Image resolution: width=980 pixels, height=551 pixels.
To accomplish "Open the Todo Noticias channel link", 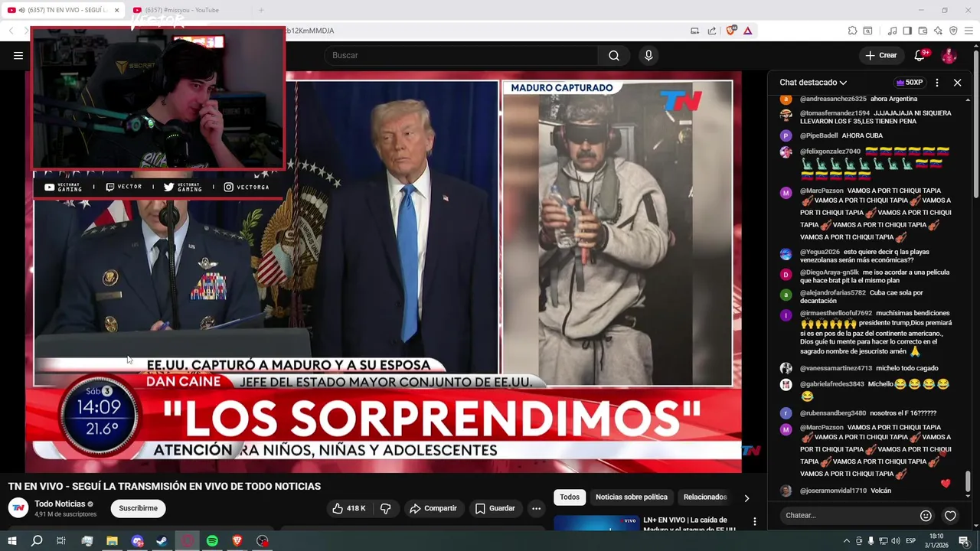I will (60, 504).
